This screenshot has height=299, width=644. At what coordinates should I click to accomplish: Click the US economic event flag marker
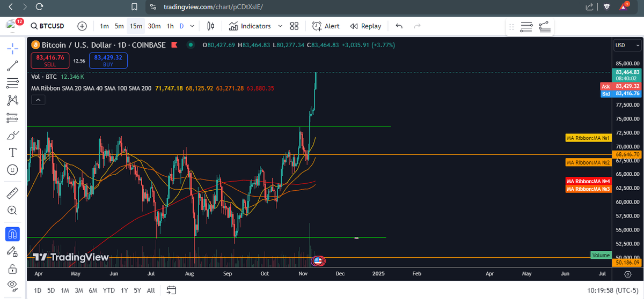pos(318,261)
